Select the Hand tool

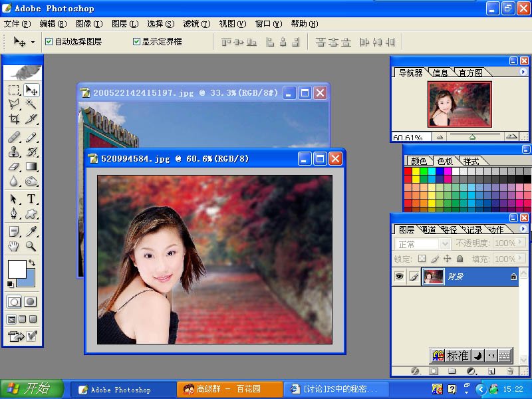[14, 246]
